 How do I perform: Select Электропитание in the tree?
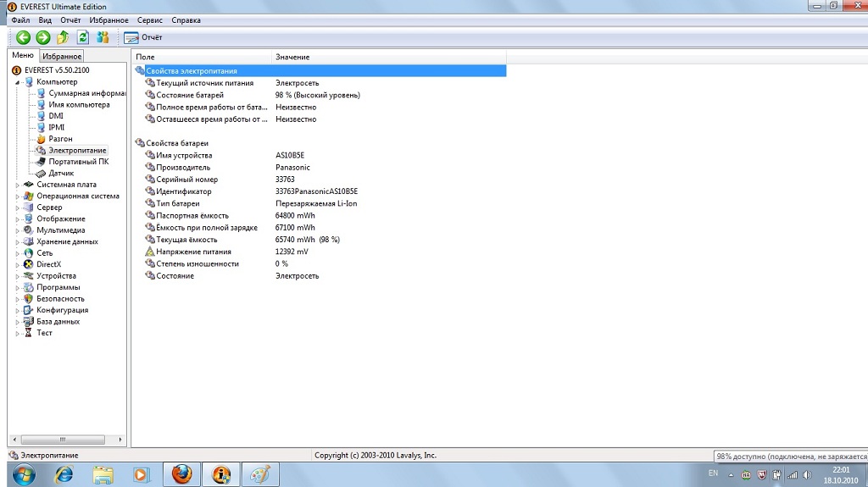pyautogui.click(x=77, y=151)
